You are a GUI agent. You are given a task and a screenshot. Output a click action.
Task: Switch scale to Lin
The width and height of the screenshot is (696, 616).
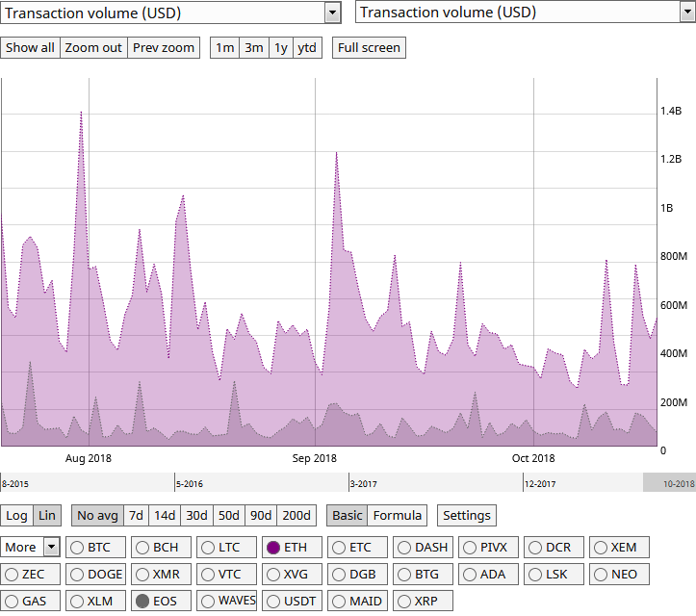46,515
